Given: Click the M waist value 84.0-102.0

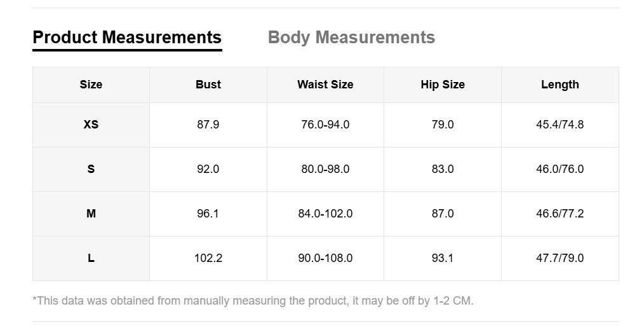Looking at the screenshot, I should (325, 214).
